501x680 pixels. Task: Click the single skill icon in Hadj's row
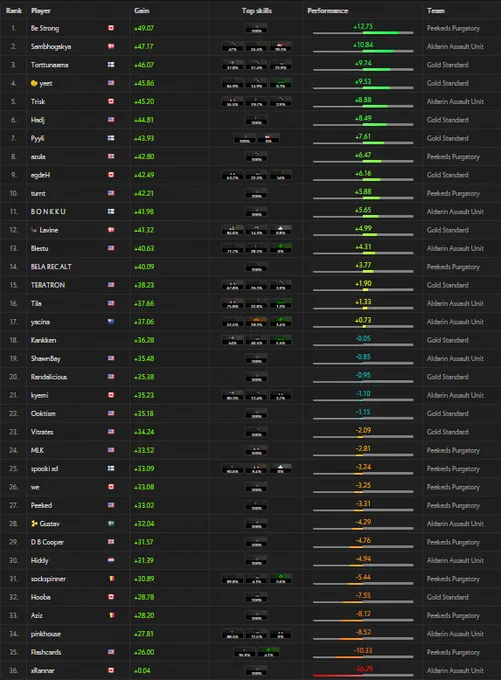click(256, 120)
